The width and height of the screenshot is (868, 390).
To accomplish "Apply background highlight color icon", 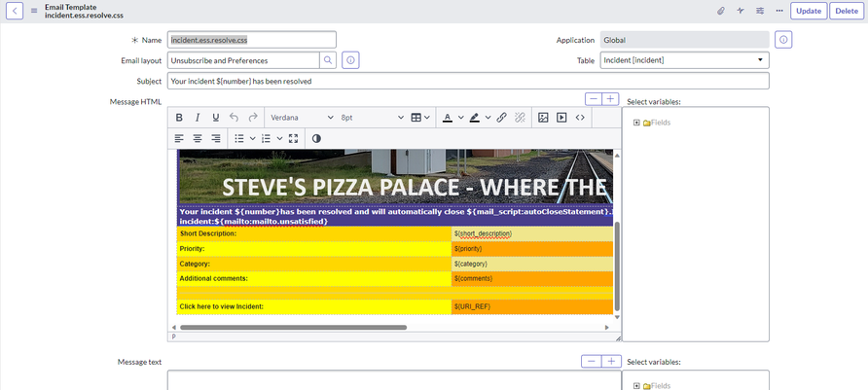I will coord(475,118).
